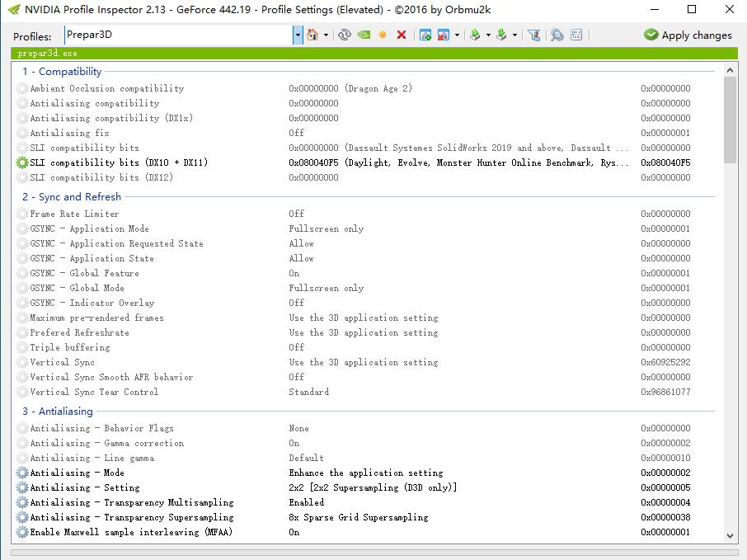The height and width of the screenshot is (560, 747).
Task: Click the export profiles icon
Action: click(x=475, y=35)
